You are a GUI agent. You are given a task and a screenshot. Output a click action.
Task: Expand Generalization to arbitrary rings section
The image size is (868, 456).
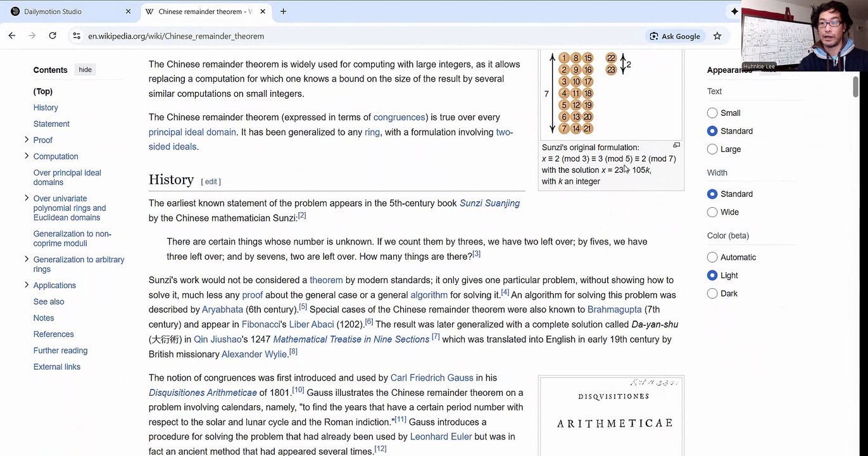pos(27,259)
